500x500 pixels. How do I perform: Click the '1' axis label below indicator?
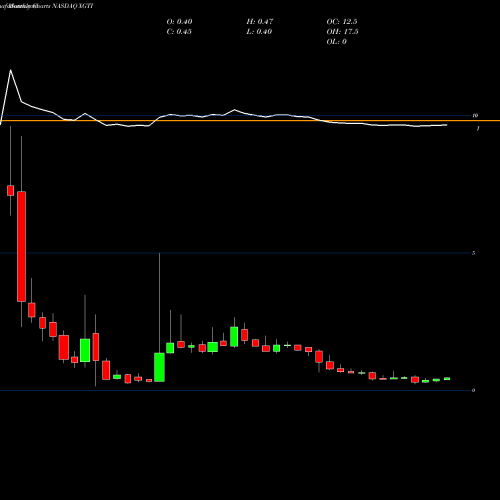tap(478, 128)
